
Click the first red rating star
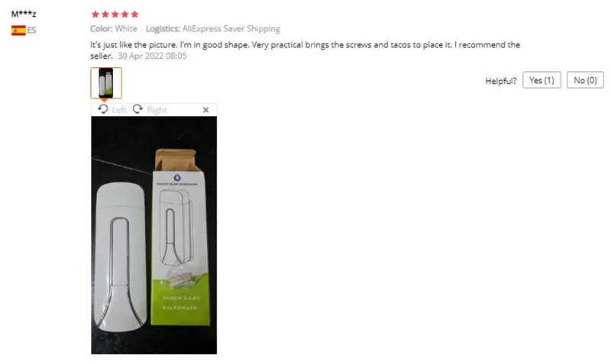[95, 14]
